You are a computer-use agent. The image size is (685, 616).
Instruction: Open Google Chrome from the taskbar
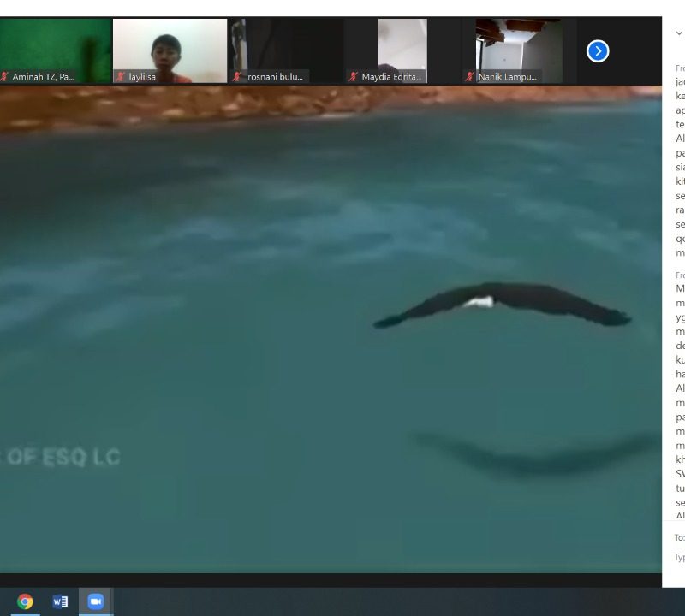coord(25,601)
